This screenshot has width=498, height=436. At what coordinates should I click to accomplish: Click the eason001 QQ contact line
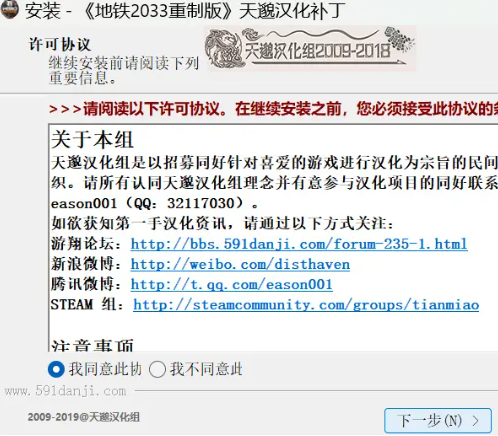(x=154, y=203)
